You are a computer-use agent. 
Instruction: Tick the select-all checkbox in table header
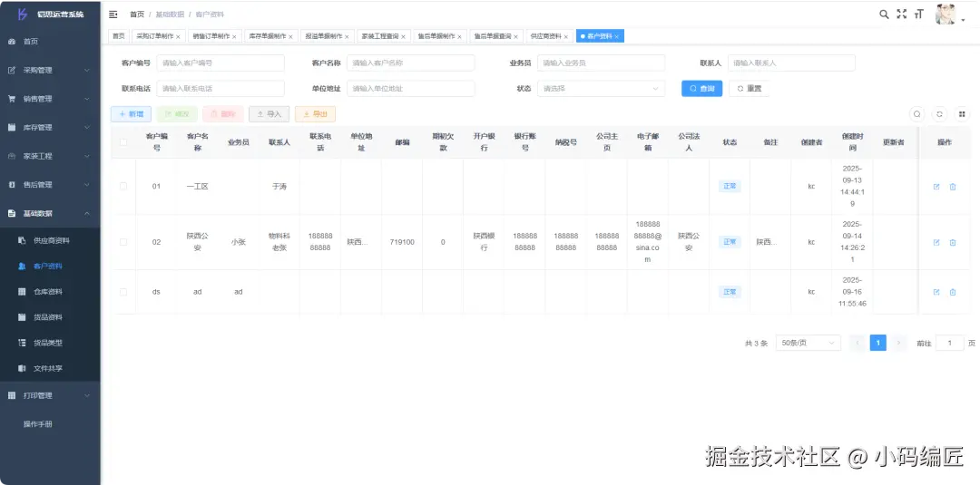click(x=123, y=142)
